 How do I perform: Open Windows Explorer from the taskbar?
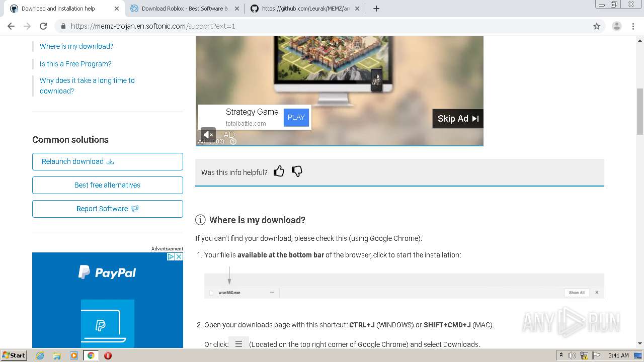coord(57,355)
